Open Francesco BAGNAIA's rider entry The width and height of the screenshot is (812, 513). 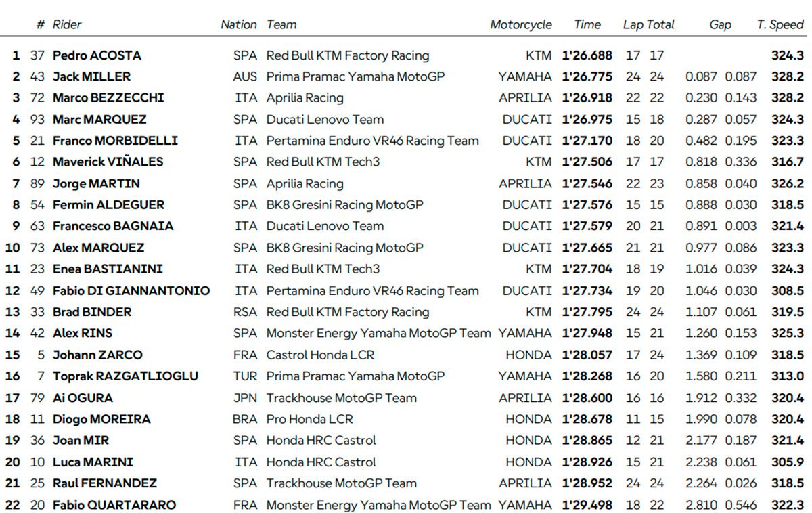point(113,226)
